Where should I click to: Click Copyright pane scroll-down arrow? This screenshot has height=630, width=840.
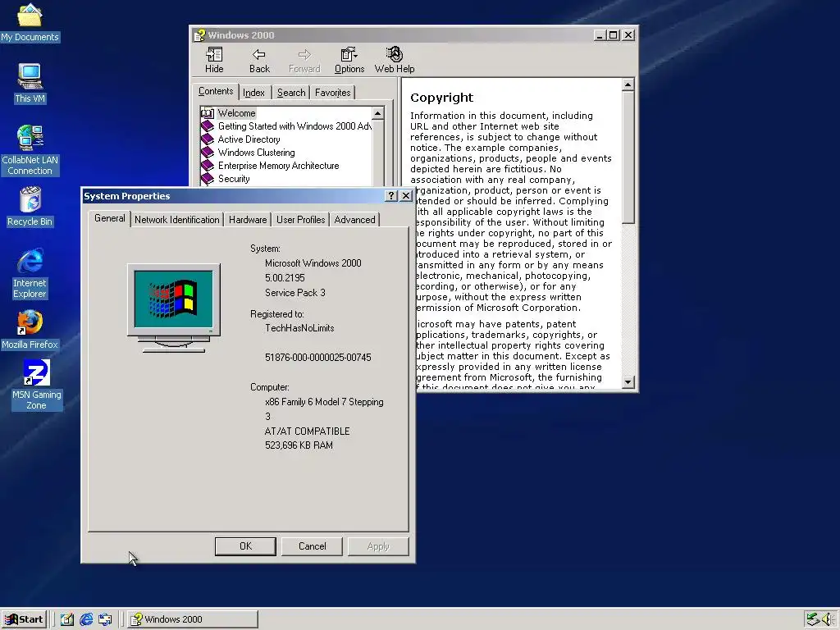click(628, 382)
